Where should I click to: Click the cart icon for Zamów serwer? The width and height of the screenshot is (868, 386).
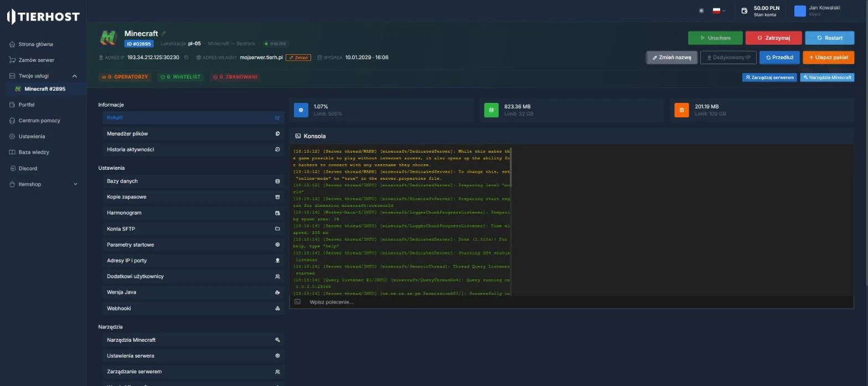(x=13, y=60)
